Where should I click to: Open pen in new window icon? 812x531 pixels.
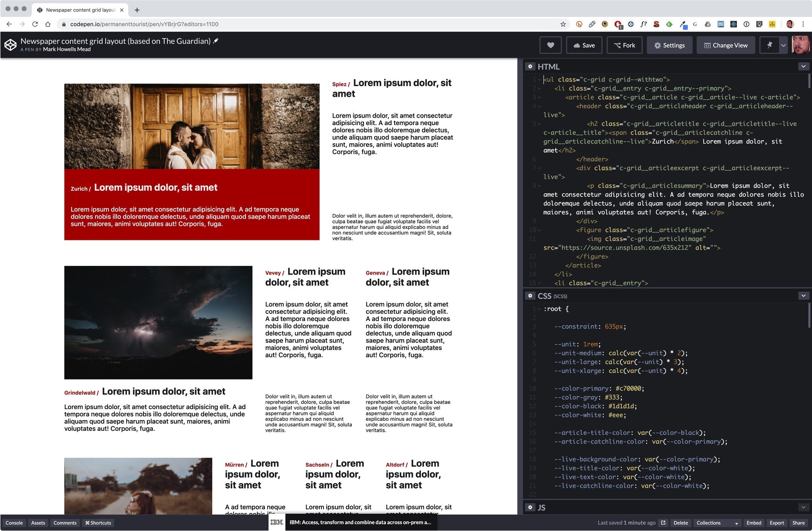pyautogui.click(x=663, y=523)
